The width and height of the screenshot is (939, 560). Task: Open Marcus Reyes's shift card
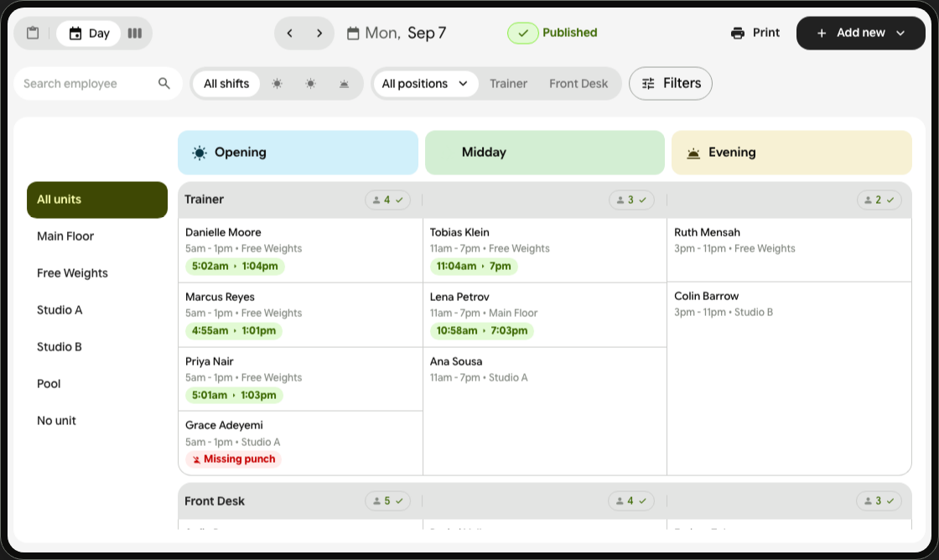pyautogui.click(x=301, y=315)
